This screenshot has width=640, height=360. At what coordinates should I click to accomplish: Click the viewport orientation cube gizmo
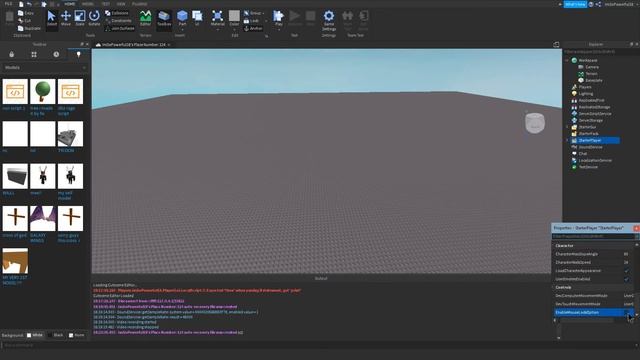tap(535, 123)
